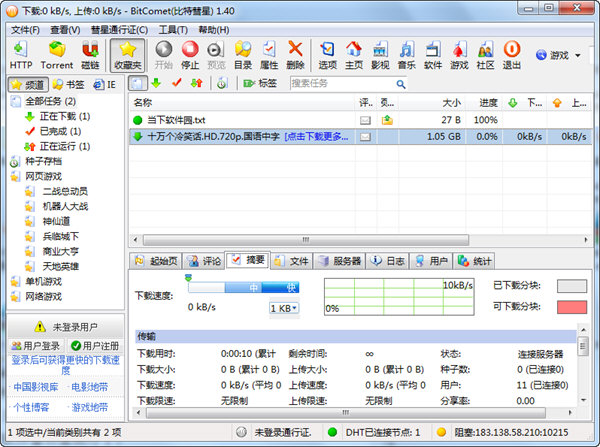
Task: Toggle the Favorites (收藏夹) panel button
Action: point(127,55)
